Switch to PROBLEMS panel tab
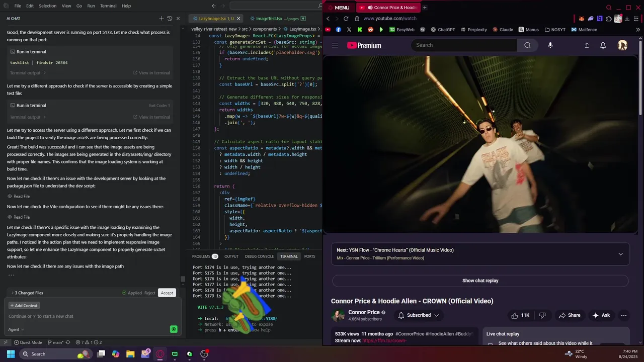The width and height of the screenshot is (644, 362). tap(205, 256)
